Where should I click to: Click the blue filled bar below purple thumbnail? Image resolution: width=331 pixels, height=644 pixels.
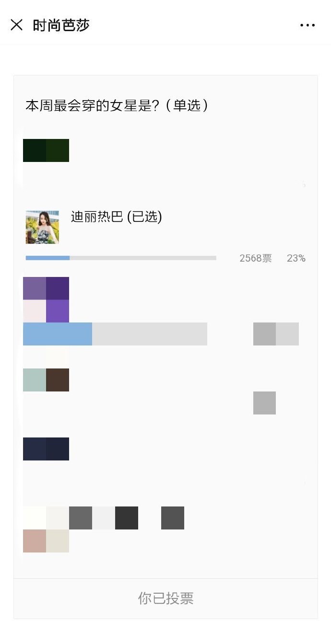tap(58, 334)
